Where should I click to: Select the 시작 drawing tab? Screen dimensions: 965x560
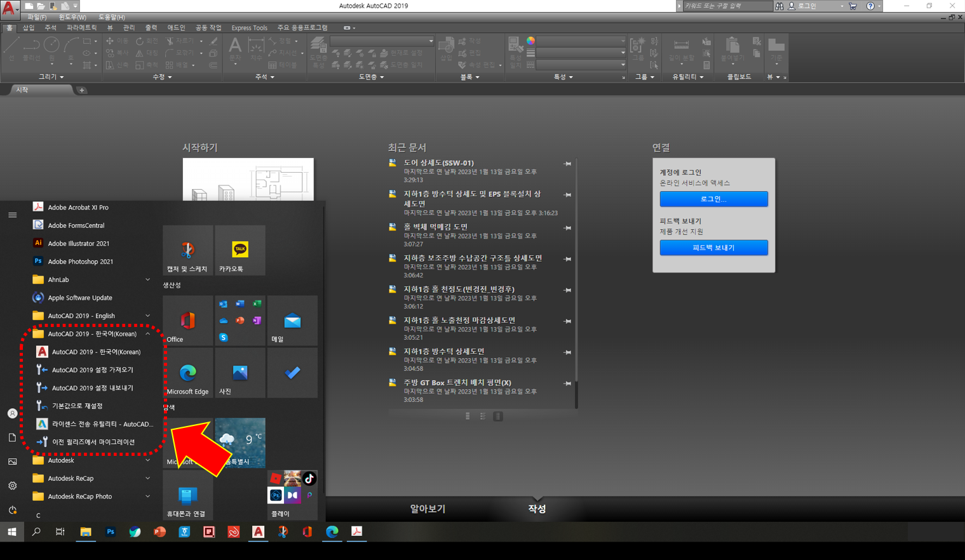(39, 90)
